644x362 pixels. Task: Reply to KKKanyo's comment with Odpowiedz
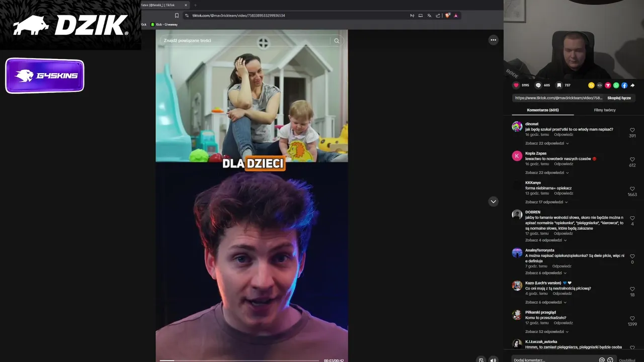pyautogui.click(x=563, y=194)
